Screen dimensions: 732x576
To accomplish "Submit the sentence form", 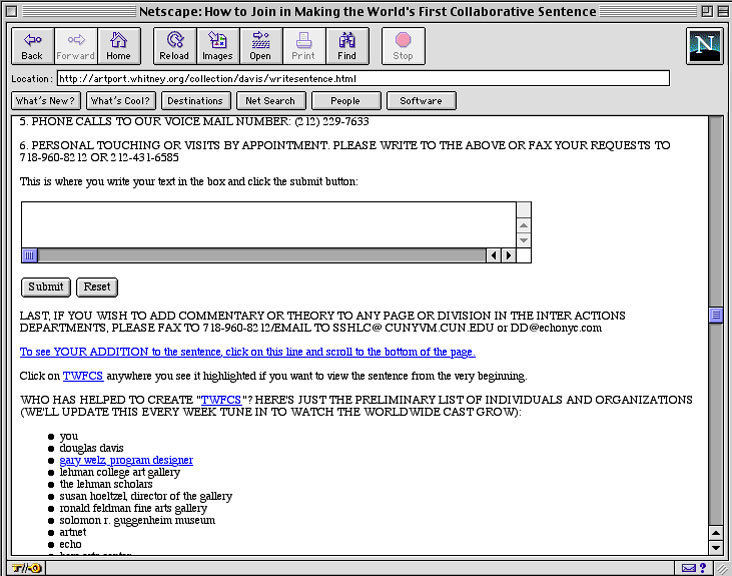I will point(46,287).
